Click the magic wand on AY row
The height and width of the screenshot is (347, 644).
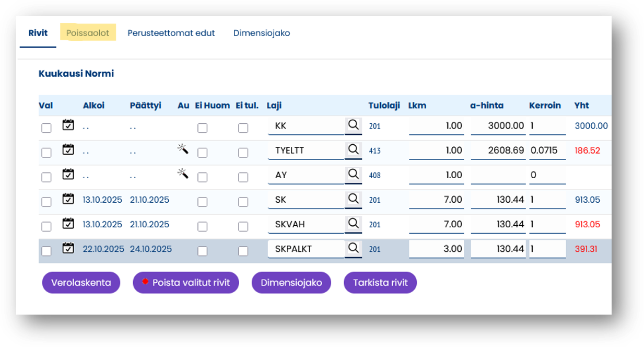coord(182,173)
